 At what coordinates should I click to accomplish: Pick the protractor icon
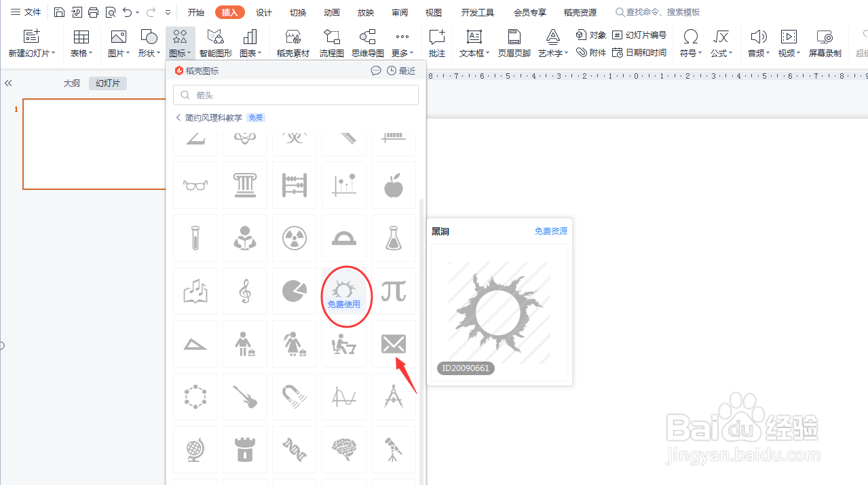click(344, 238)
